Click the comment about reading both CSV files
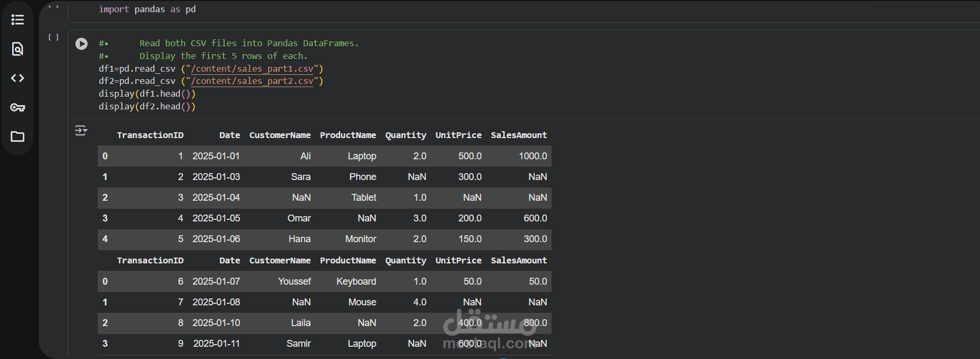This screenshot has width=980, height=359. (249, 43)
